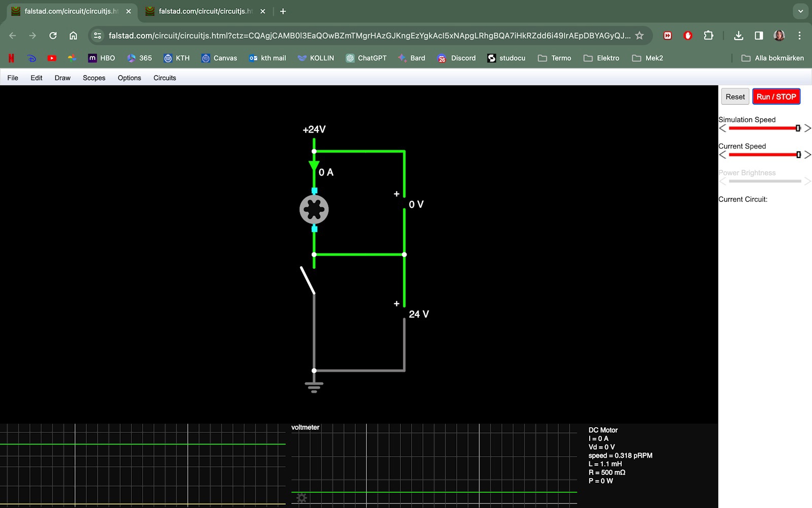Image resolution: width=812 pixels, height=508 pixels.
Task: Open Chrome downloads icon
Action: (738, 36)
